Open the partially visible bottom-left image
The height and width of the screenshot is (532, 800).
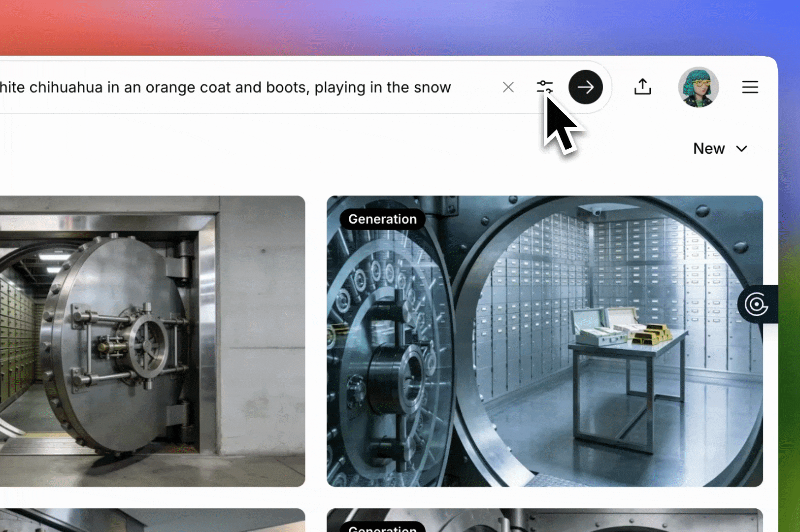pos(148,520)
